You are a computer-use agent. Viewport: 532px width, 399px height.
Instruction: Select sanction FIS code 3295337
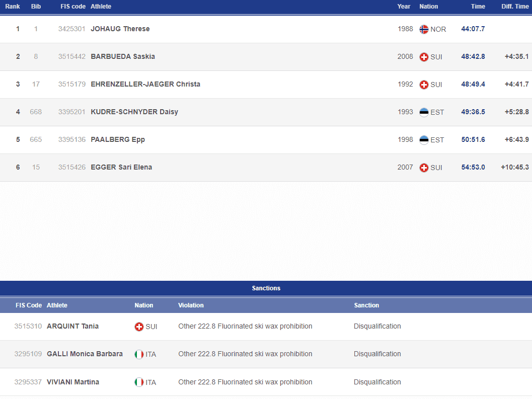28,382
